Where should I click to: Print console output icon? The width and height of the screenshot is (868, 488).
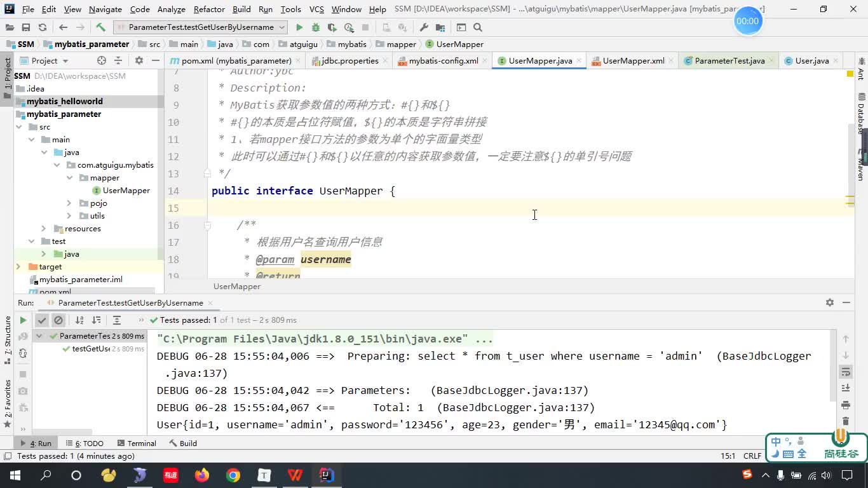[846, 405]
